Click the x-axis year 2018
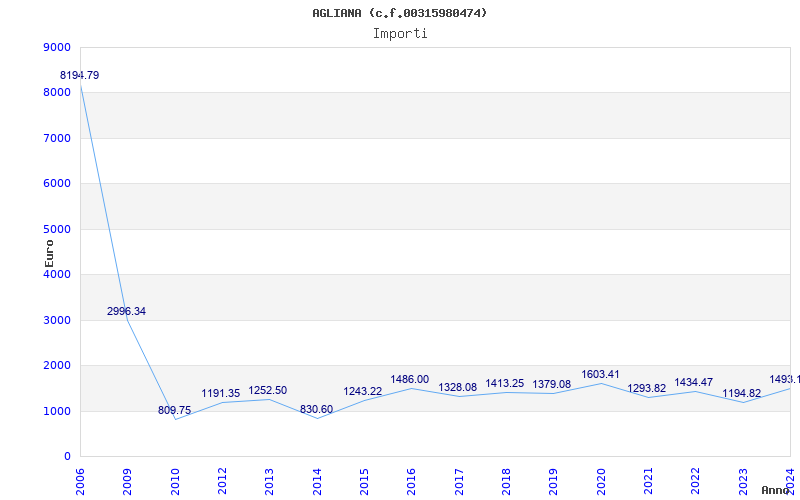This screenshot has height=500, width=800. [x=506, y=481]
